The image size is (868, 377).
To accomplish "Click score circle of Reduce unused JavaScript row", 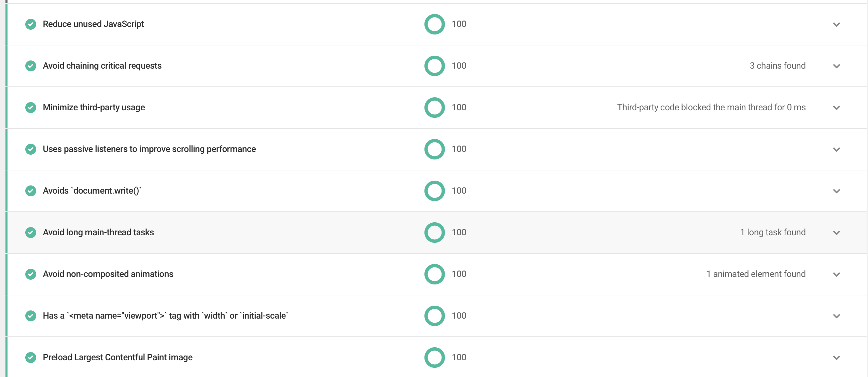I will [x=434, y=24].
